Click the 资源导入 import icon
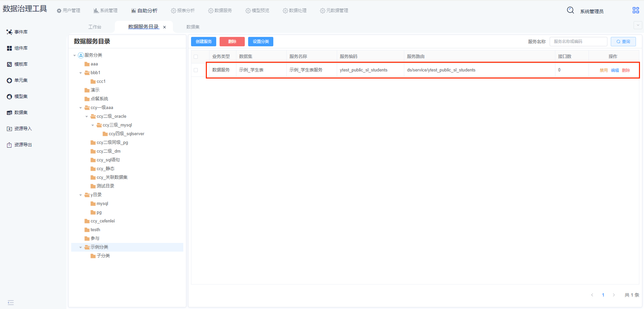Viewport: 644px width, 309px height. click(x=9, y=129)
